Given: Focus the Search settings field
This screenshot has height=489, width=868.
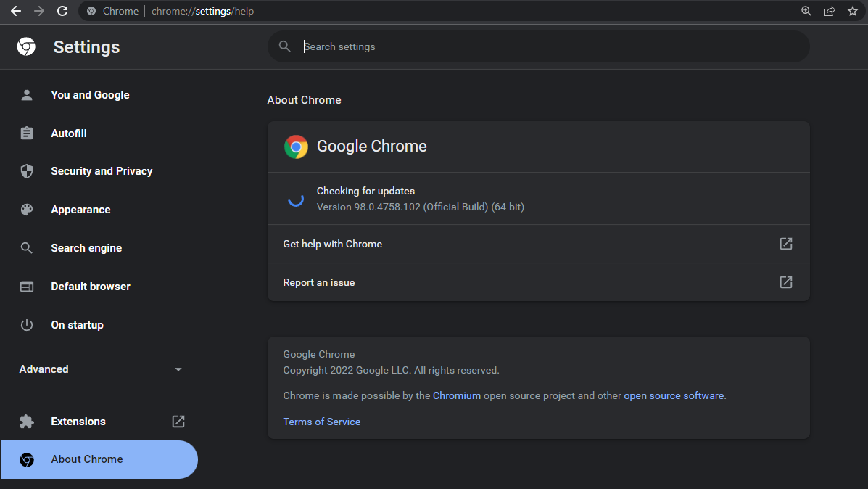Looking at the screenshot, I should tap(538, 46).
